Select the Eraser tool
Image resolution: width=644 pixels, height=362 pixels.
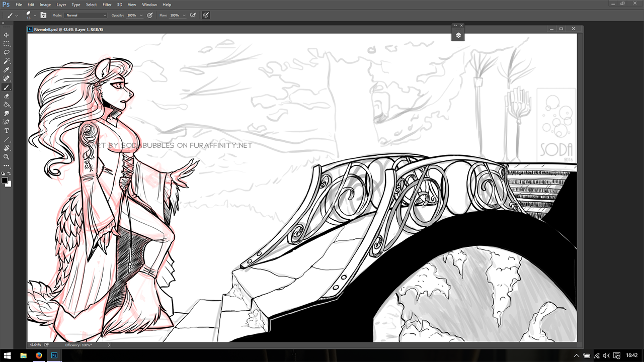(7, 96)
